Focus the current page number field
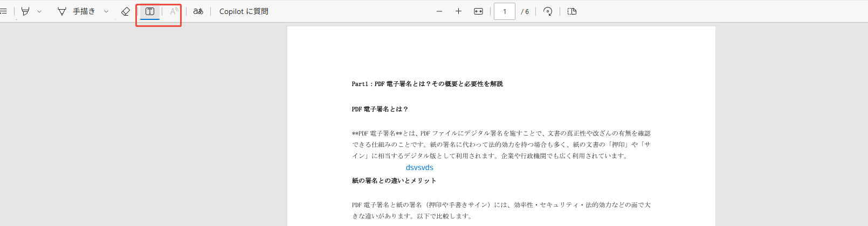Image resolution: width=868 pixels, height=226 pixels. point(505,11)
